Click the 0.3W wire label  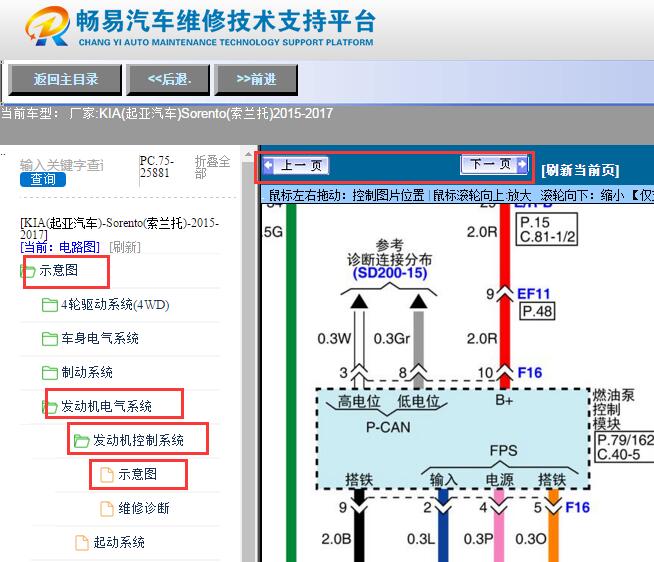(x=334, y=338)
